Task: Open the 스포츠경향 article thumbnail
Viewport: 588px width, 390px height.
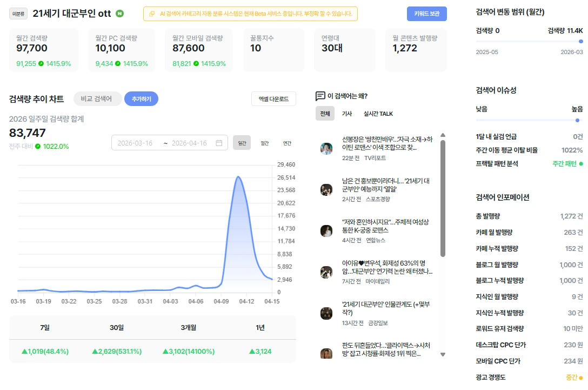Action: [x=326, y=189]
